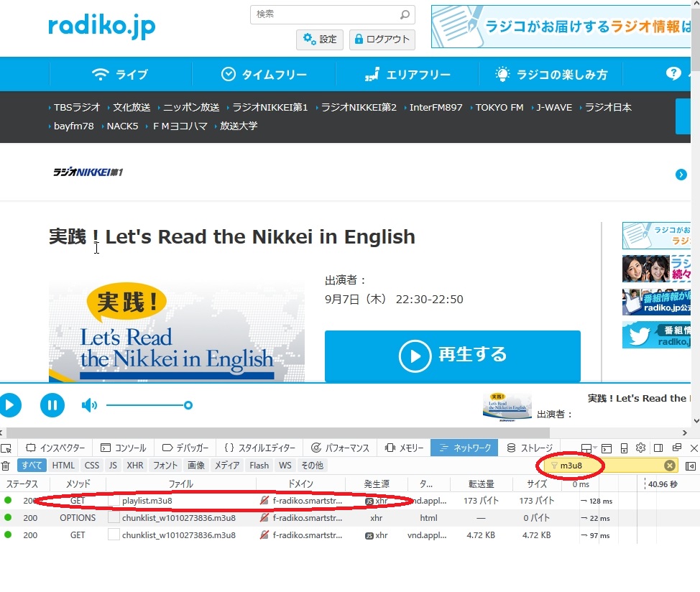Click the radiko.jp logo
The width and height of the screenshot is (700, 592).
[x=102, y=27]
